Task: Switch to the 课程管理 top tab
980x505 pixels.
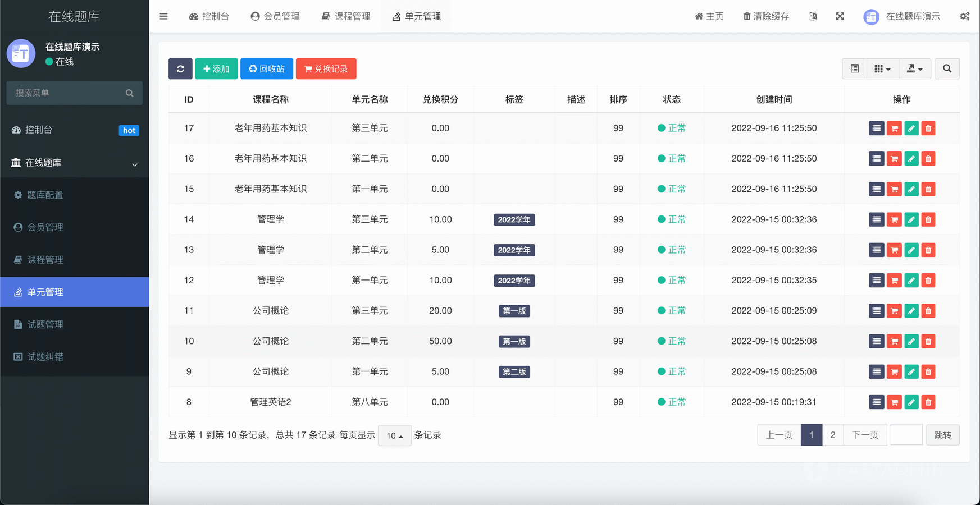Action: tap(346, 16)
